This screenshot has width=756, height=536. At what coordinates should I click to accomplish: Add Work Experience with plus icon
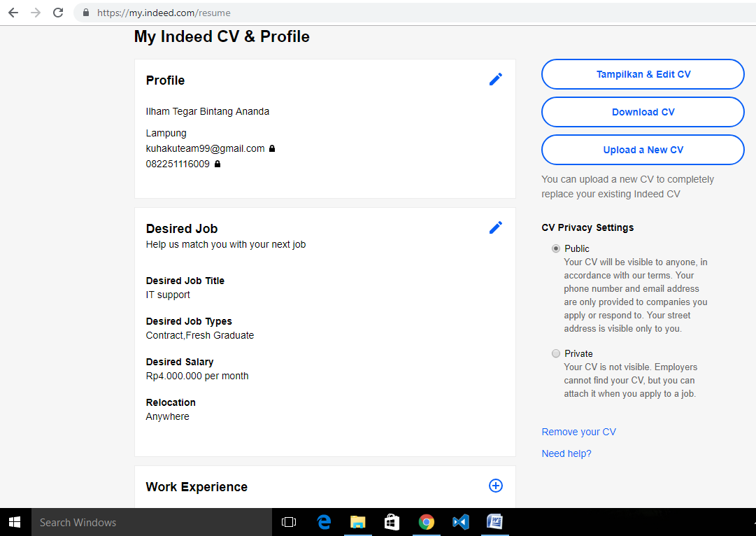[x=496, y=486]
